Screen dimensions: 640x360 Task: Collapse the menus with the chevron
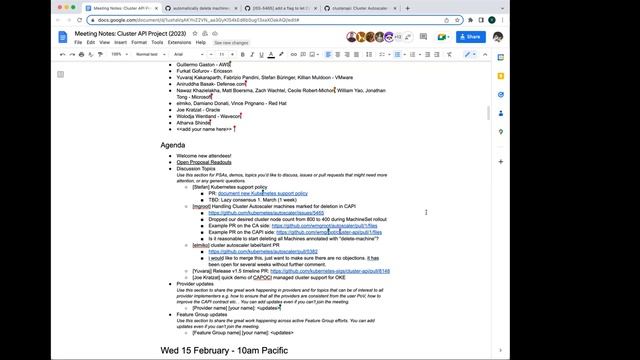pos(485,54)
